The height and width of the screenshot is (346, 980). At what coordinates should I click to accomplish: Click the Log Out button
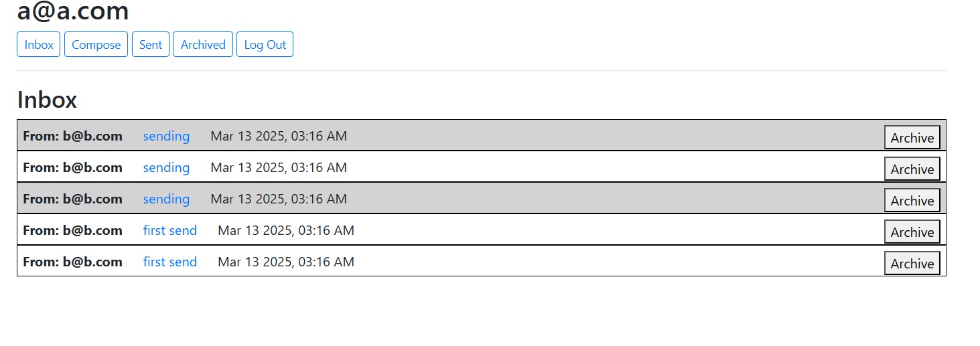(x=265, y=45)
